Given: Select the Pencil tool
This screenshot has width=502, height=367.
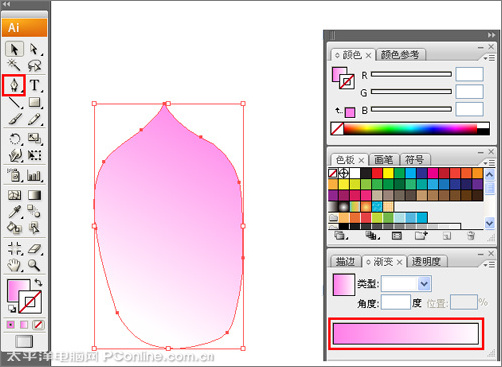Looking at the screenshot, I should (34, 119).
